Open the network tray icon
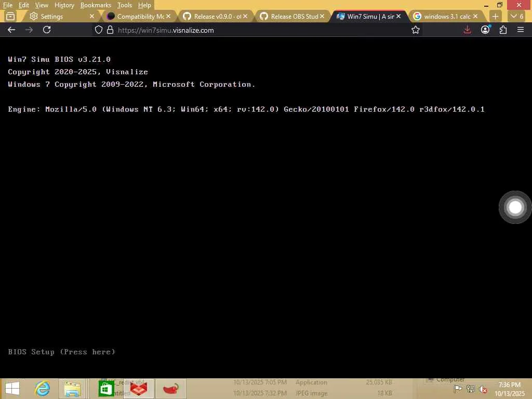 471,389
